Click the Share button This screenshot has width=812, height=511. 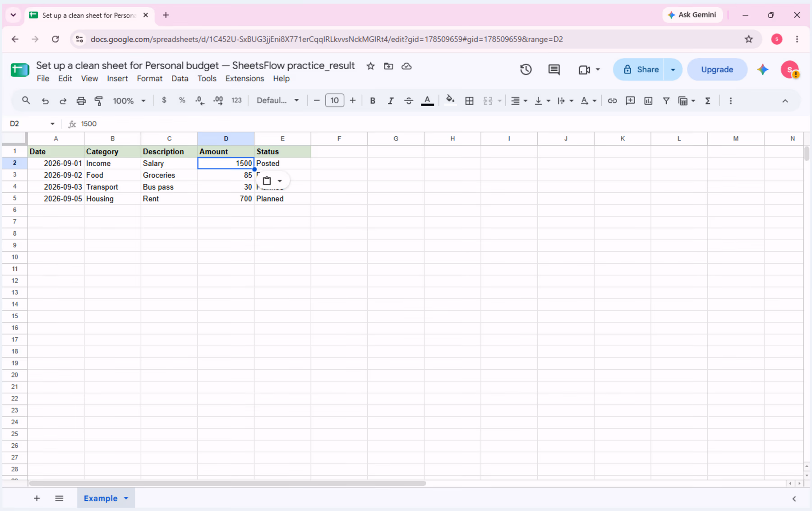pos(639,70)
